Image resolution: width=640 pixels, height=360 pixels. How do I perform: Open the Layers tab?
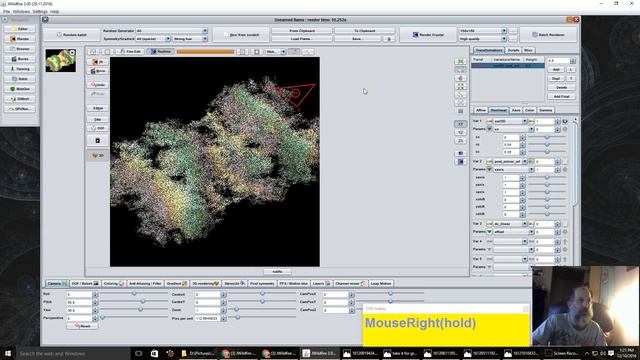pos(321,283)
